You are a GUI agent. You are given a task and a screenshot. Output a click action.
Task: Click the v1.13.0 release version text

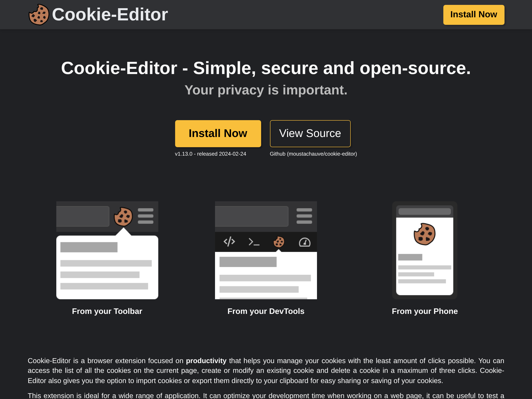(x=210, y=154)
